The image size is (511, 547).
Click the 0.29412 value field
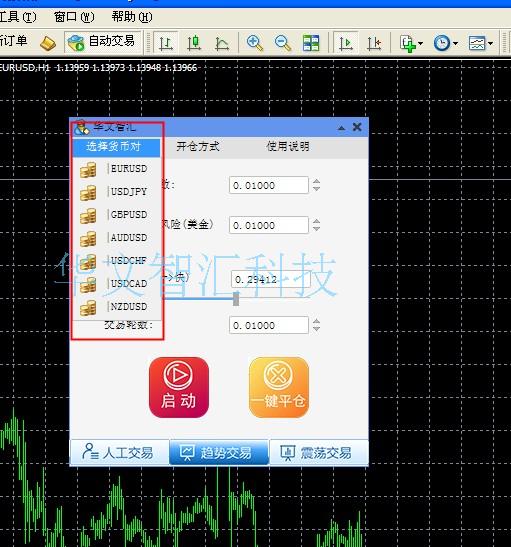pos(271,279)
